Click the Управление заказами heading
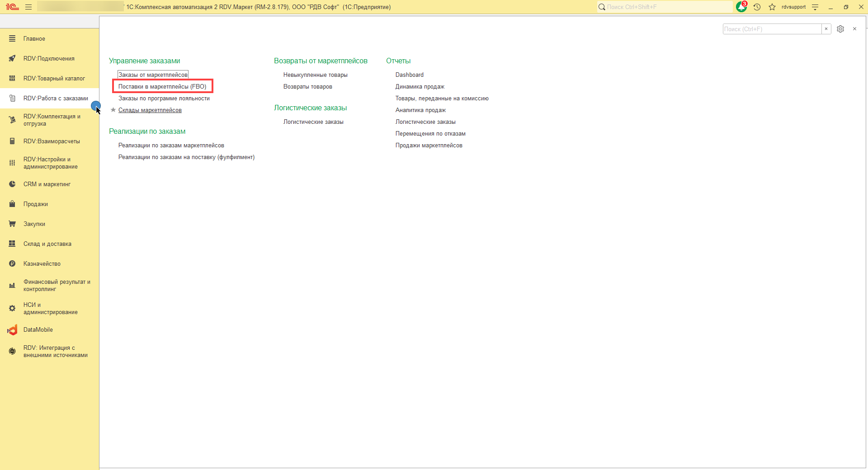 pos(145,61)
